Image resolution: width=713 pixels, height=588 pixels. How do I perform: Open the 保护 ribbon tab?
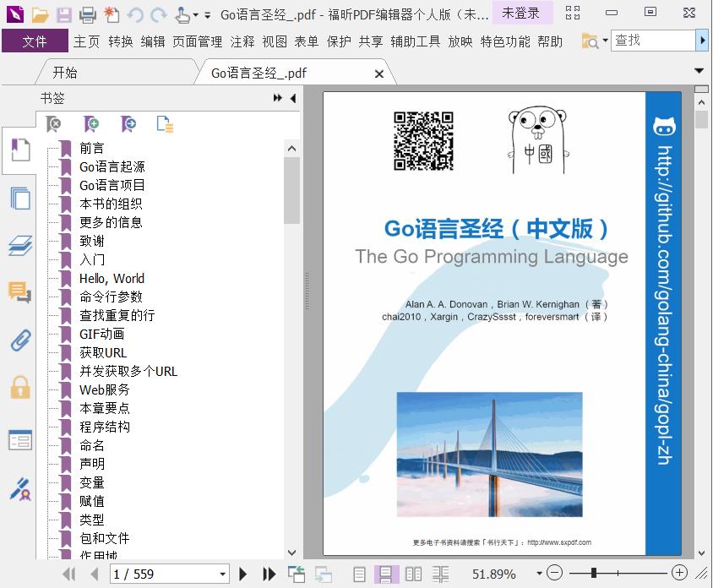tap(339, 41)
